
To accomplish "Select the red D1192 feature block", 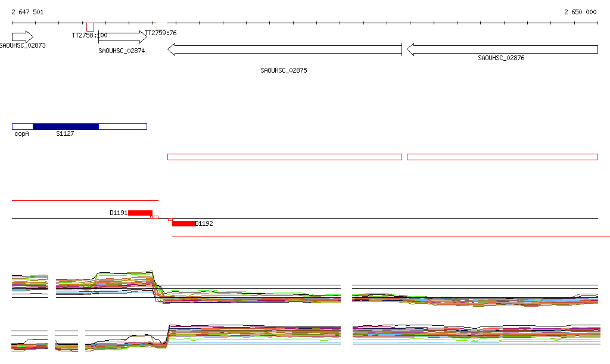I will (183, 223).
